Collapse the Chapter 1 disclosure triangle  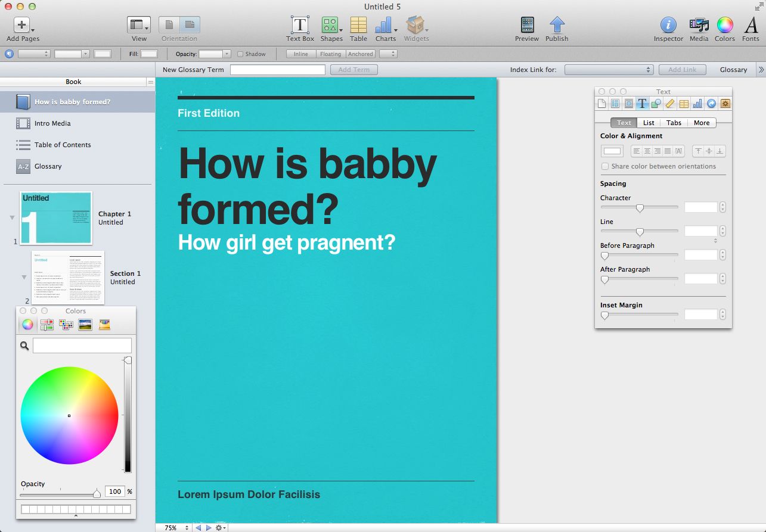[x=12, y=218]
